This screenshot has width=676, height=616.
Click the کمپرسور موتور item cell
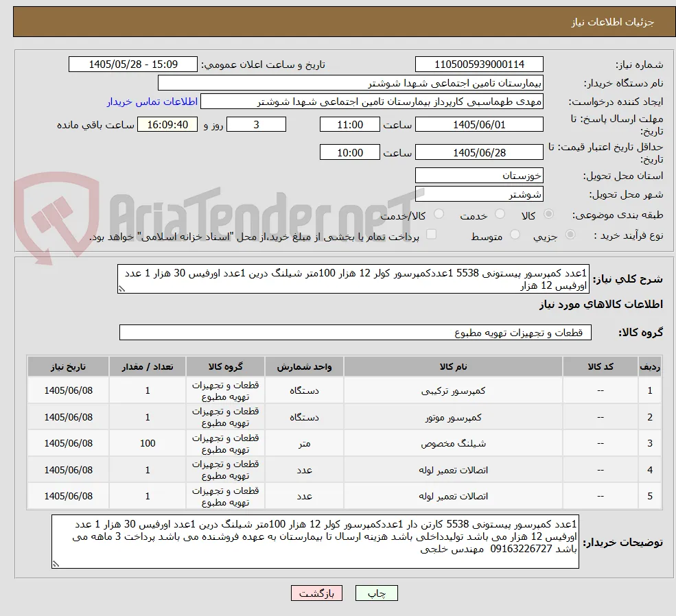pyautogui.click(x=453, y=417)
